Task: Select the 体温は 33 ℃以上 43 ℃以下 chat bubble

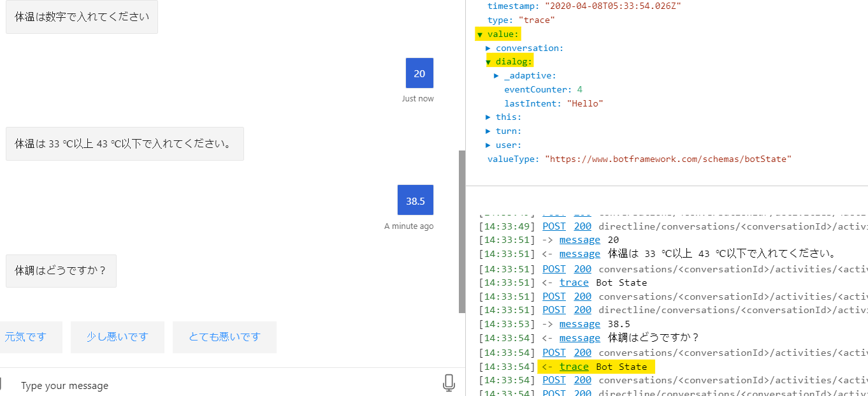Action: pos(125,143)
